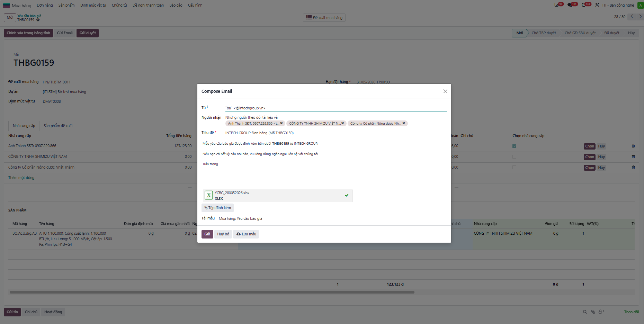Screen dimensions: 644x324
Task: Open chatter attachments paperclip icon
Action: click(593, 312)
